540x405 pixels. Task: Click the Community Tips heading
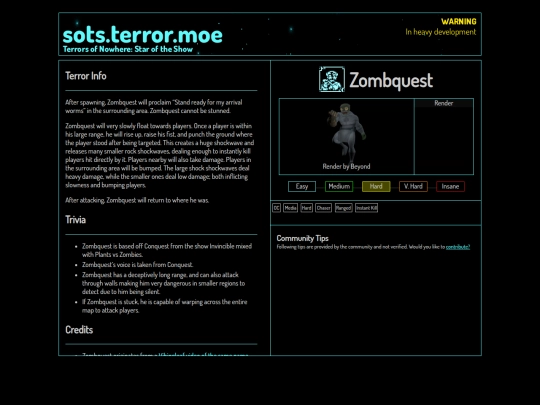(x=302, y=238)
